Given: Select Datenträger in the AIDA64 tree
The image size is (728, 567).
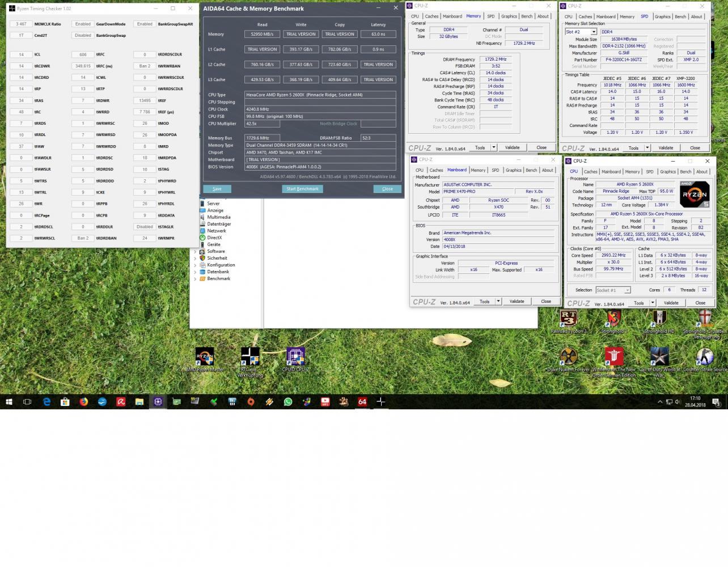Looking at the screenshot, I should pos(219,224).
